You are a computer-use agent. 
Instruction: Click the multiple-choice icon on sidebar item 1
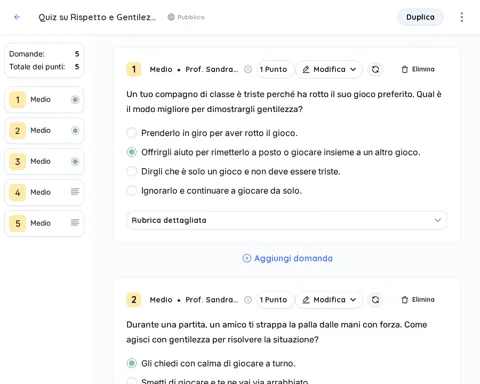(x=75, y=100)
